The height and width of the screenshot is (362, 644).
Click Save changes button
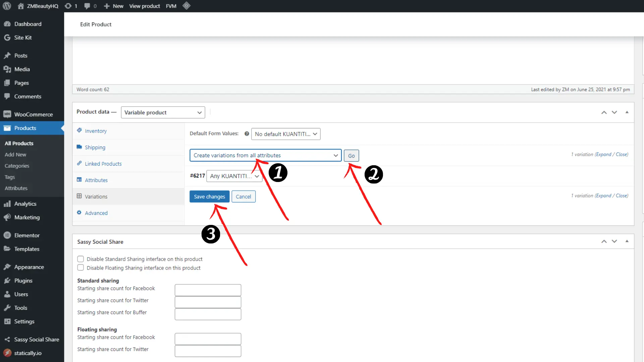(209, 196)
